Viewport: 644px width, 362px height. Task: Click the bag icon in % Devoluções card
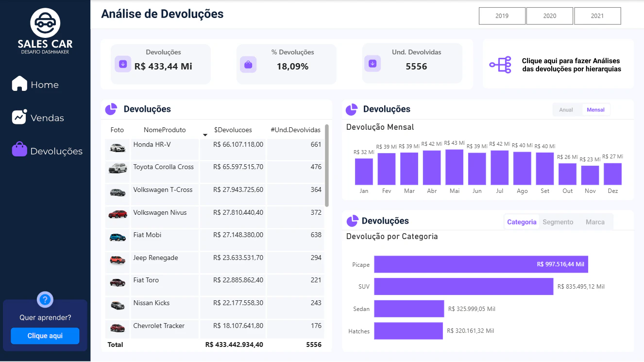click(248, 64)
